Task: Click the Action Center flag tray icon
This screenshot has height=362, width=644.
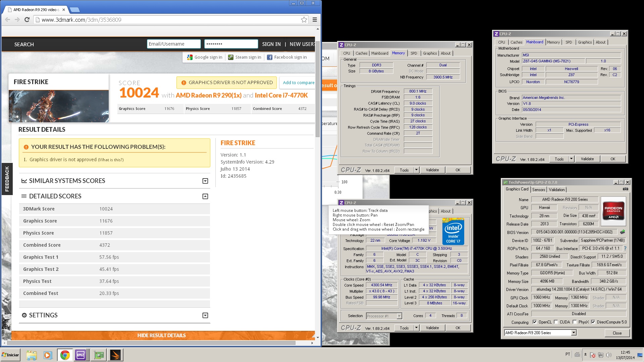Action: [593, 355]
